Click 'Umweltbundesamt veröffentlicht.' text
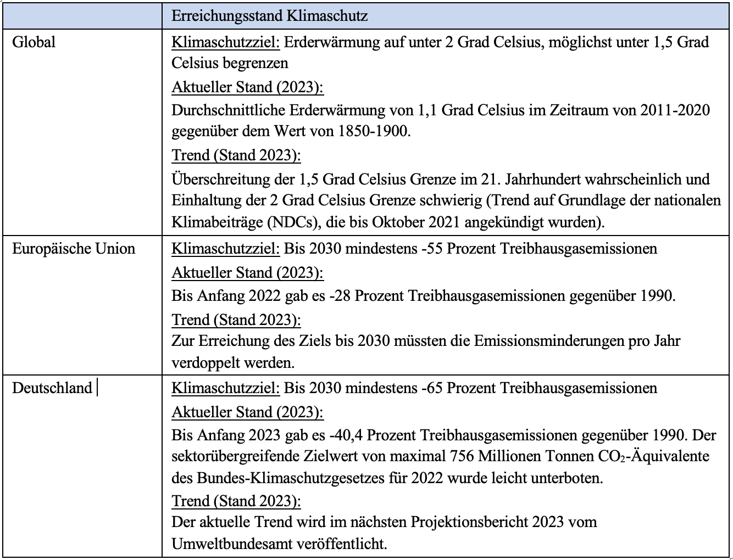Image resolution: width=733 pixels, height=560 pixels. 280,544
